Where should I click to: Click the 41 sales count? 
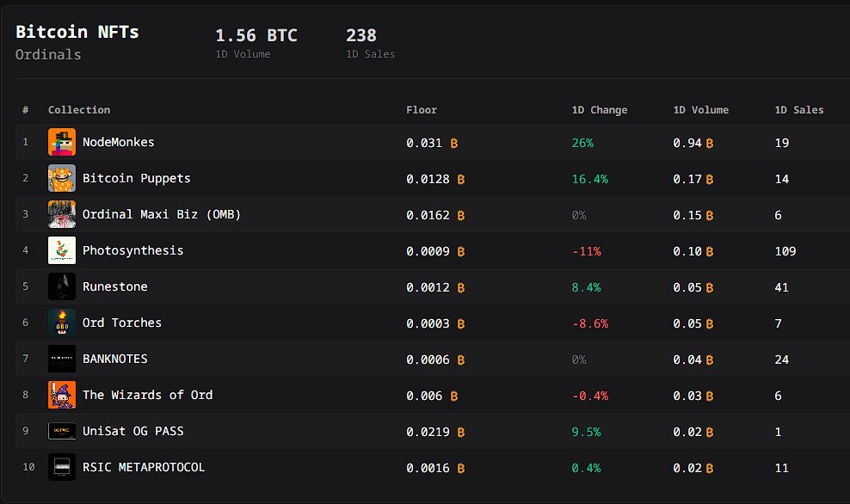[x=782, y=288]
